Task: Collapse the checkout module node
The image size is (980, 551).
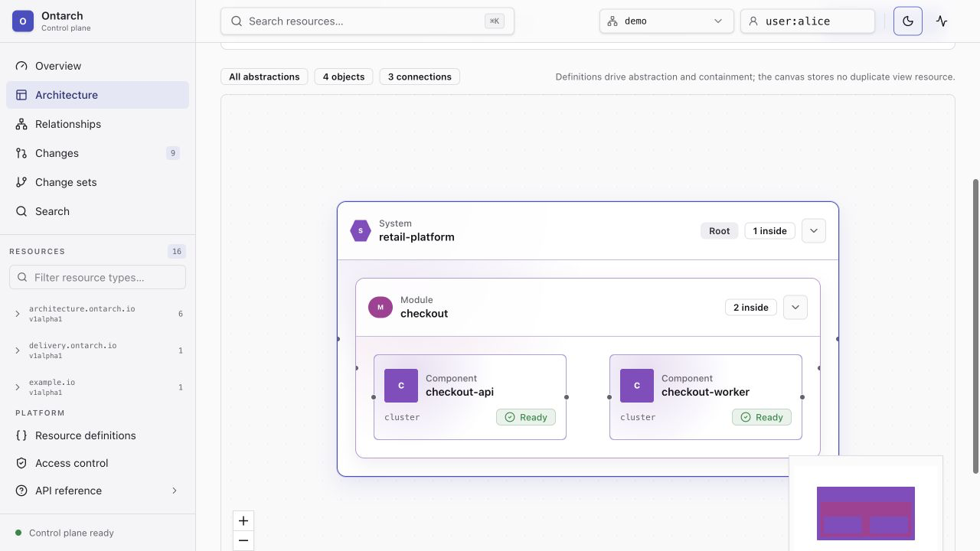Action: (795, 307)
